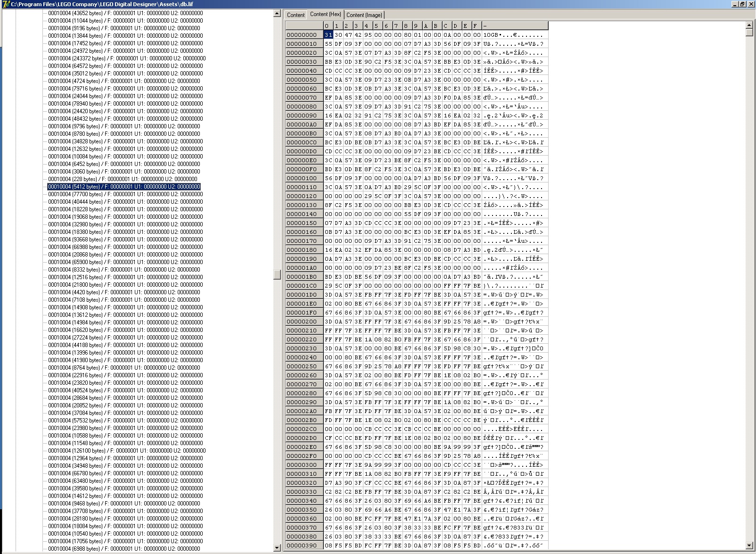Click the hex view scroll-up arrow
The image size is (756, 554).
749,25
